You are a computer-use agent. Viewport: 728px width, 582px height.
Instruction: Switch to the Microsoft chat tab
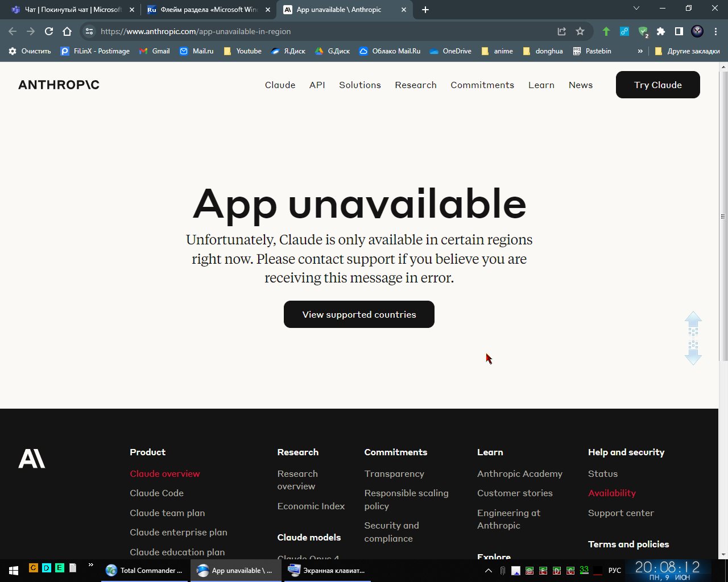72,10
